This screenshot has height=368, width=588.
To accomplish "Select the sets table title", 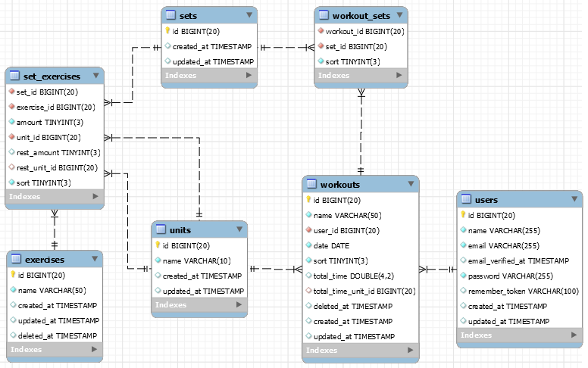I will (188, 16).
